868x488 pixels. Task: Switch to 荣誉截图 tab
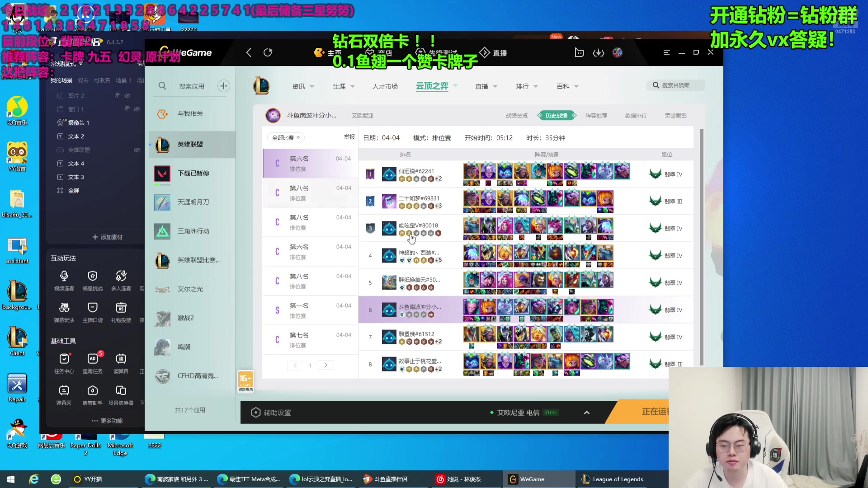tap(676, 116)
